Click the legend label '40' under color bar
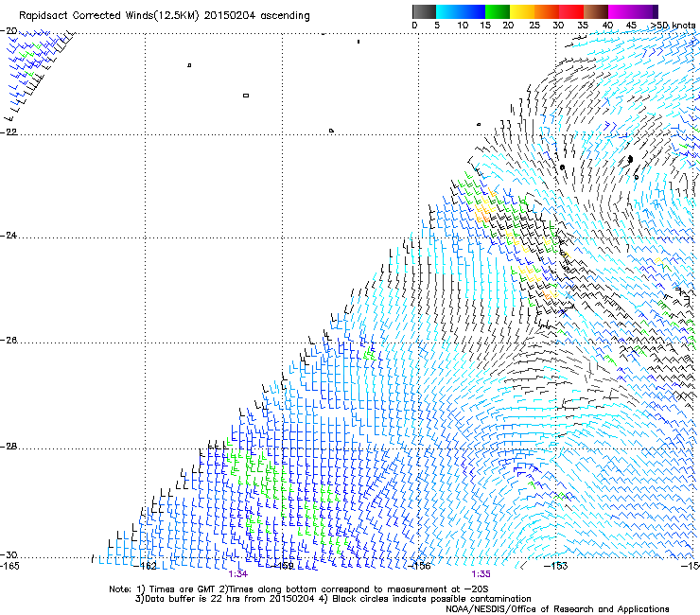Viewport: 700px width, 615px height. 607,26
